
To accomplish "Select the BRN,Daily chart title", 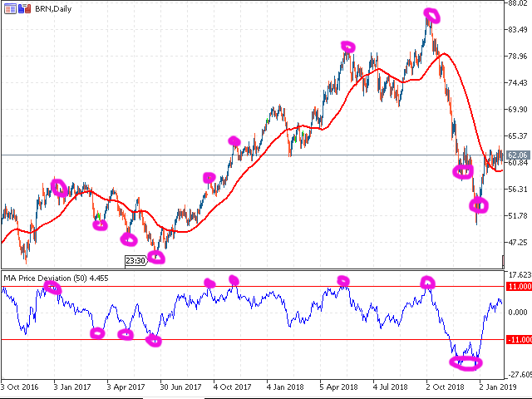I will coord(53,9).
